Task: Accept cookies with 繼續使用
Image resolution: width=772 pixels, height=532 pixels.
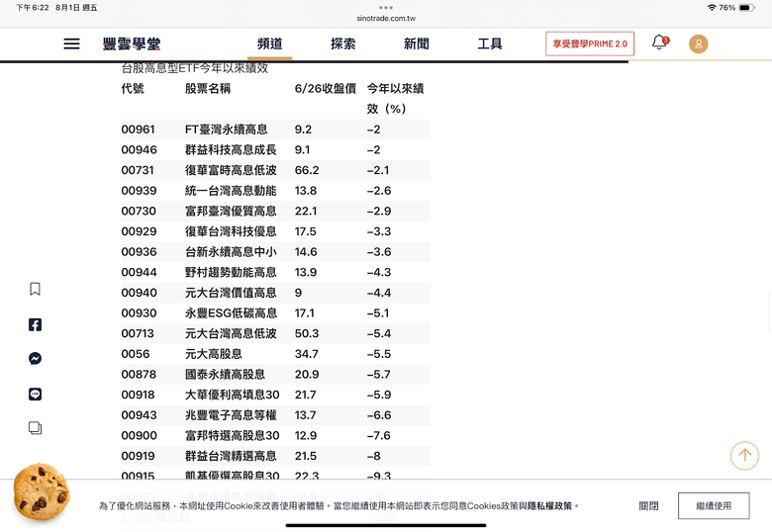Action: pyautogui.click(x=714, y=505)
